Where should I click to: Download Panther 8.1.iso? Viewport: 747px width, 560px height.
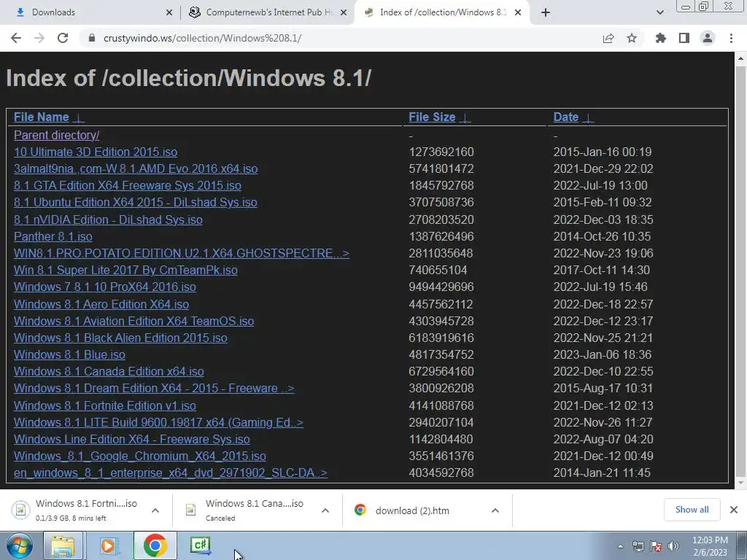[53, 236]
